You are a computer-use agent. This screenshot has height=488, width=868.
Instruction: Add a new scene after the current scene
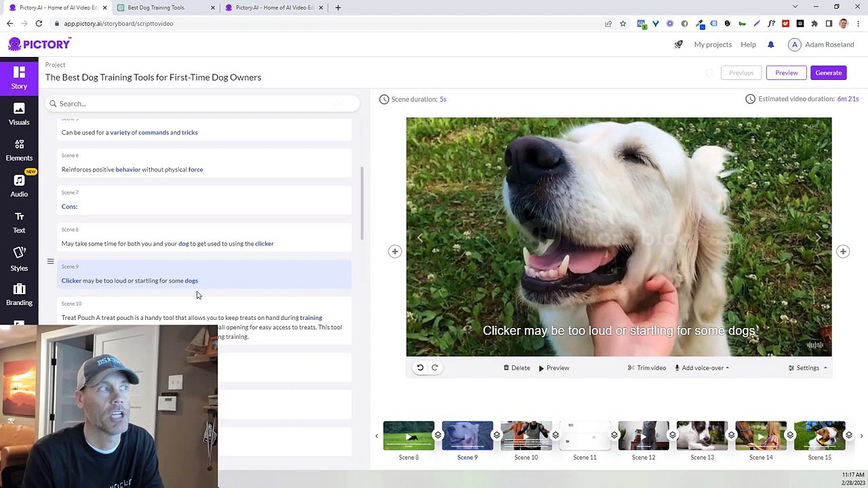pyautogui.click(x=843, y=251)
